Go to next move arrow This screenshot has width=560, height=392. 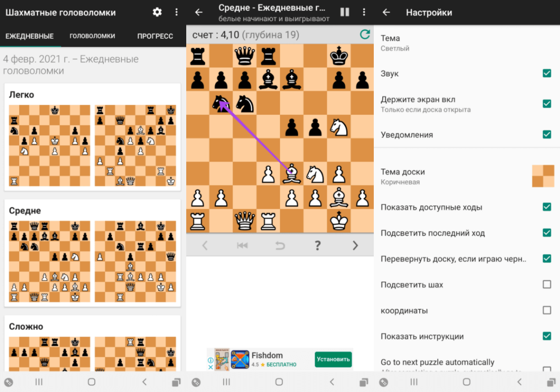(x=355, y=246)
